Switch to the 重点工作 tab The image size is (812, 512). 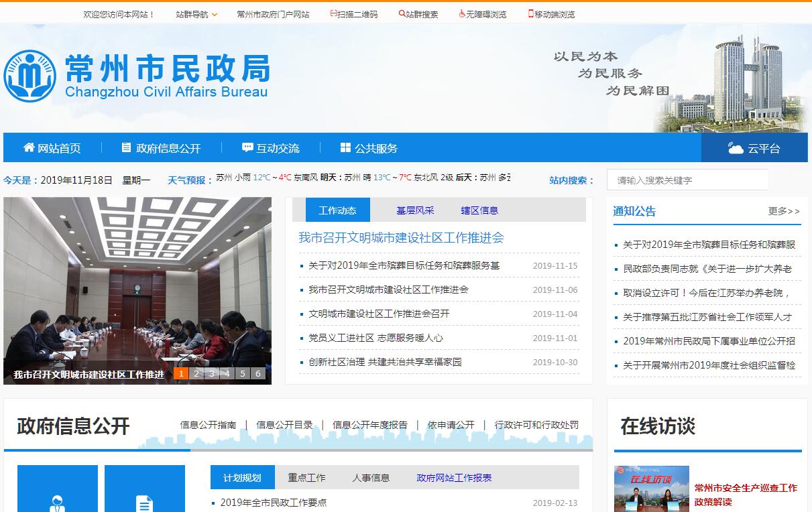[x=306, y=477]
